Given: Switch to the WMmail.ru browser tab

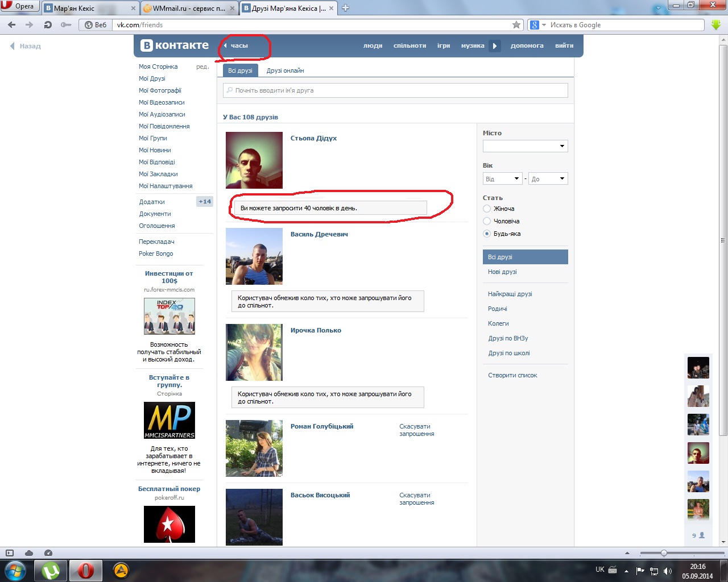Looking at the screenshot, I should [189, 9].
